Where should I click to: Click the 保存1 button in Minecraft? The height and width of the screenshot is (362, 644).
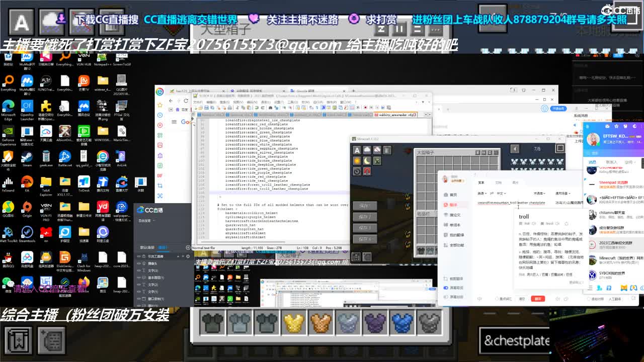click(365, 206)
